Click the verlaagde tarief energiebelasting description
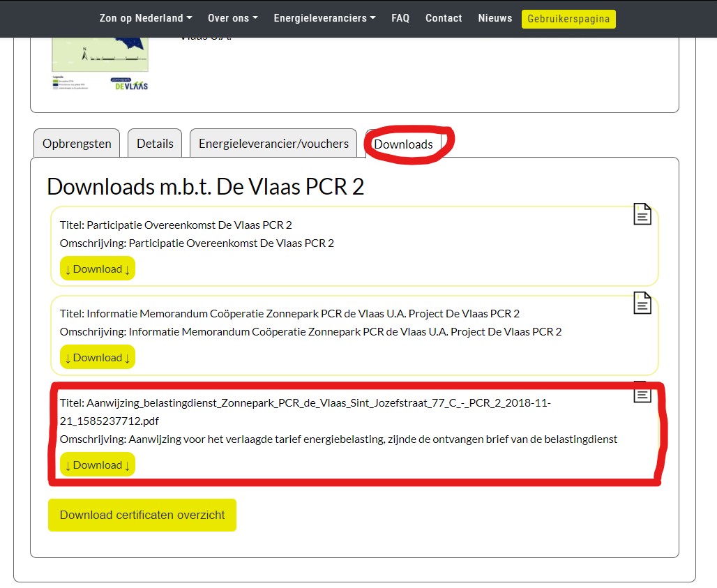717x588 pixels. (338, 439)
